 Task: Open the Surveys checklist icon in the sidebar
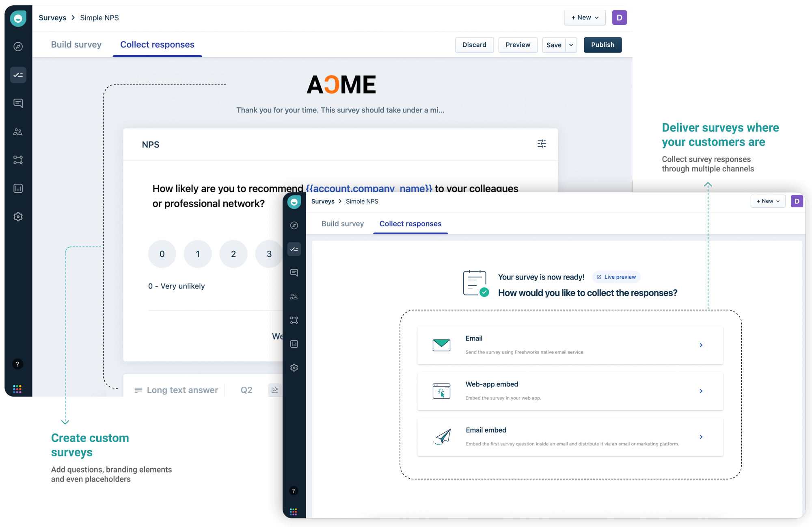coord(18,75)
